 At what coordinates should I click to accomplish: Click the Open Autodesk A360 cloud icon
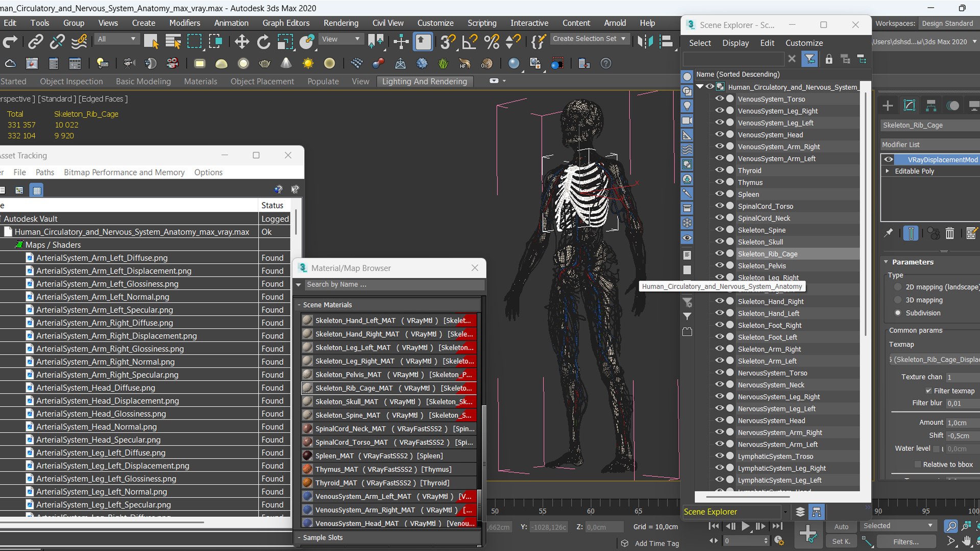10,63
